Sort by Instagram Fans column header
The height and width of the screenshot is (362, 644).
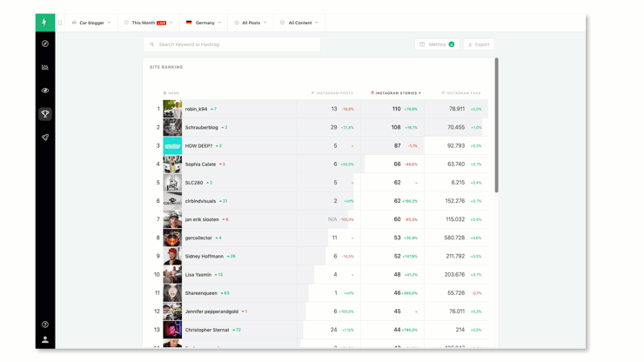click(461, 93)
